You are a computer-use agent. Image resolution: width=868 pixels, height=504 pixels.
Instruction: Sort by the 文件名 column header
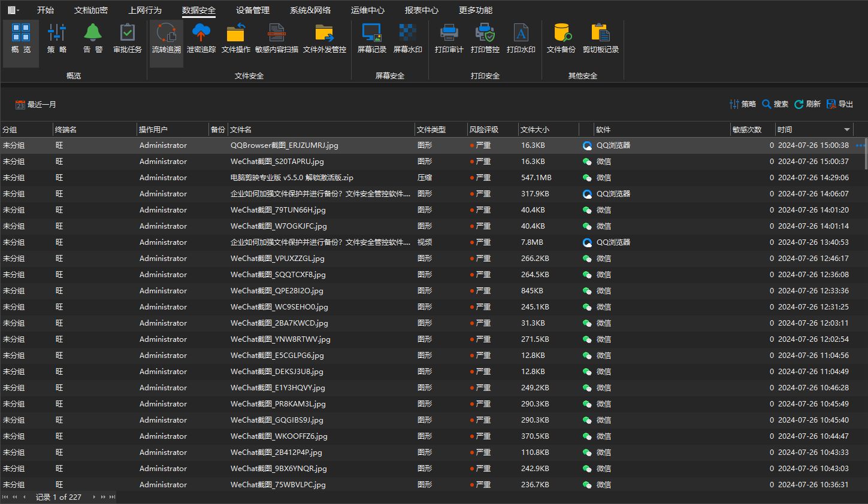click(321, 129)
